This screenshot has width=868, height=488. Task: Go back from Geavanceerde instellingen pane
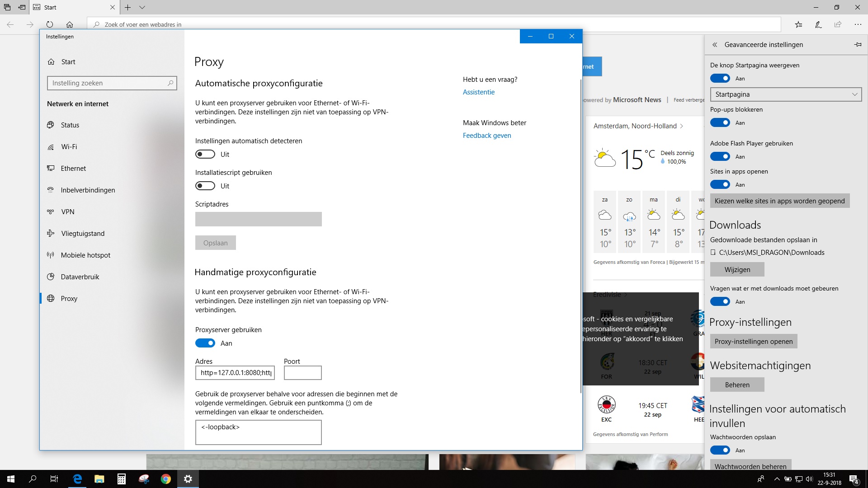(x=715, y=45)
